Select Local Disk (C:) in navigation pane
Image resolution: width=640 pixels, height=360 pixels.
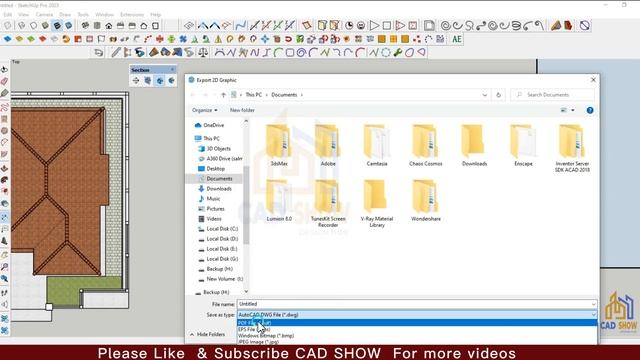pyautogui.click(x=222, y=229)
